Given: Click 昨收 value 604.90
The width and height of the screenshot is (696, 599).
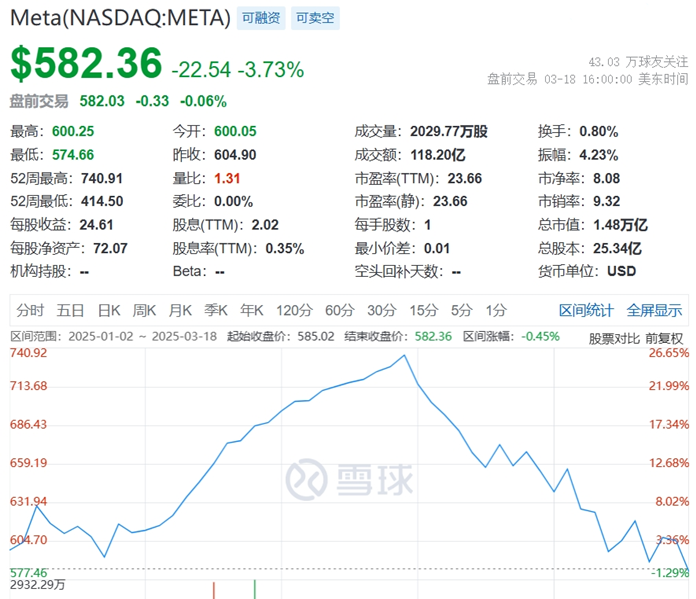Looking at the screenshot, I should [235, 155].
